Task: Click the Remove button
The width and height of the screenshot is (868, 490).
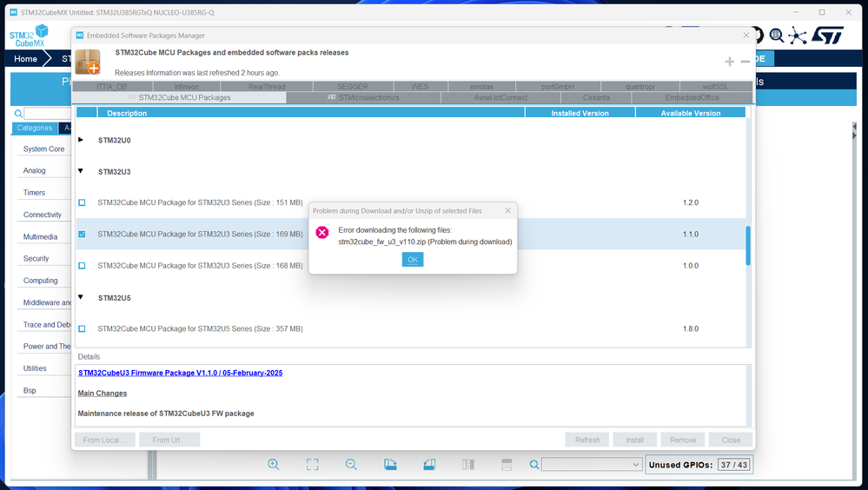Action: (683, 440)
